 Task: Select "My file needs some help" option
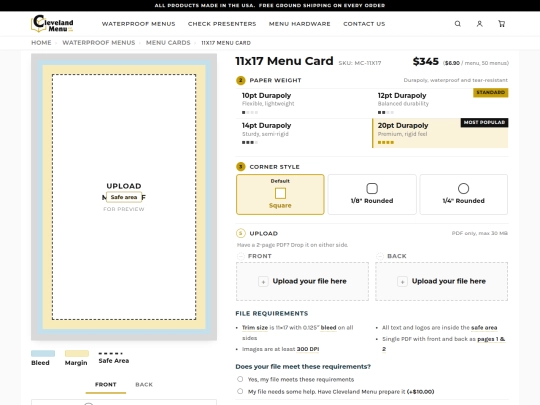click(x=240, y=391)
